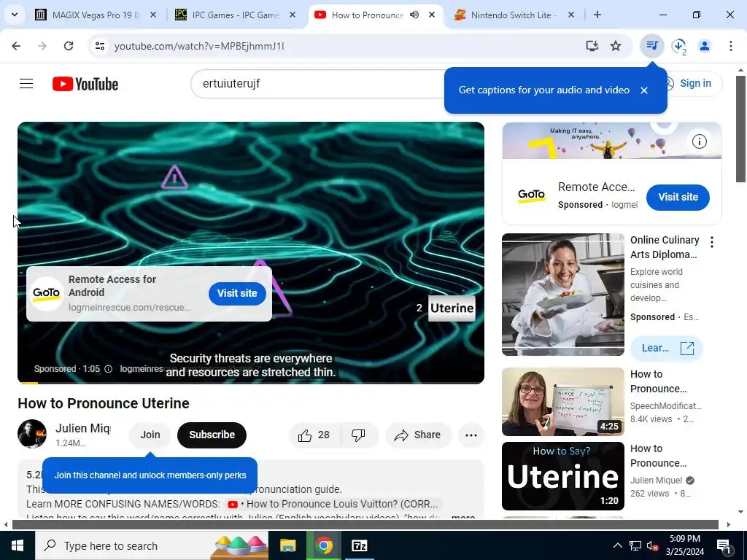Image resolution: width=747 pixels, height=560 pixels.
Task: Dismiss the captions tooltip with X
Action: (644, 90)
